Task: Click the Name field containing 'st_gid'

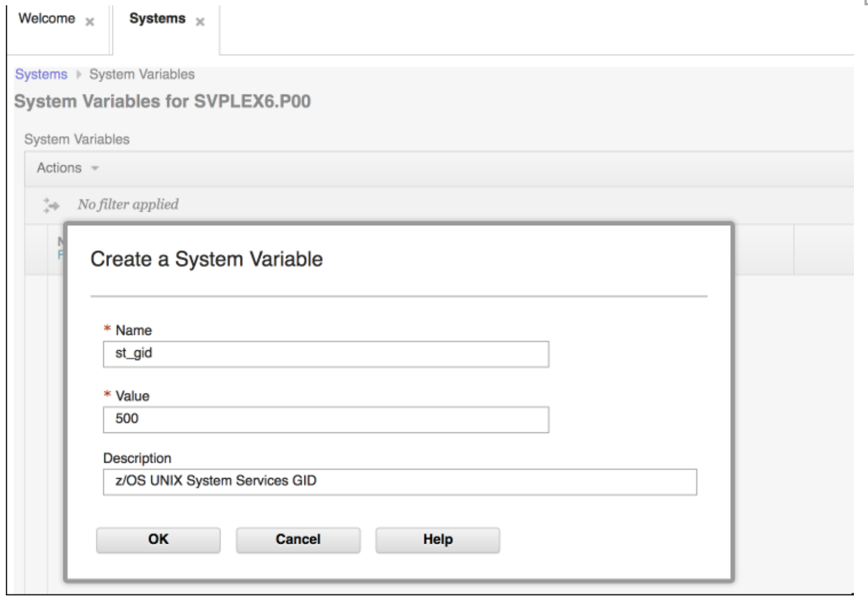Action: (324, 353)
